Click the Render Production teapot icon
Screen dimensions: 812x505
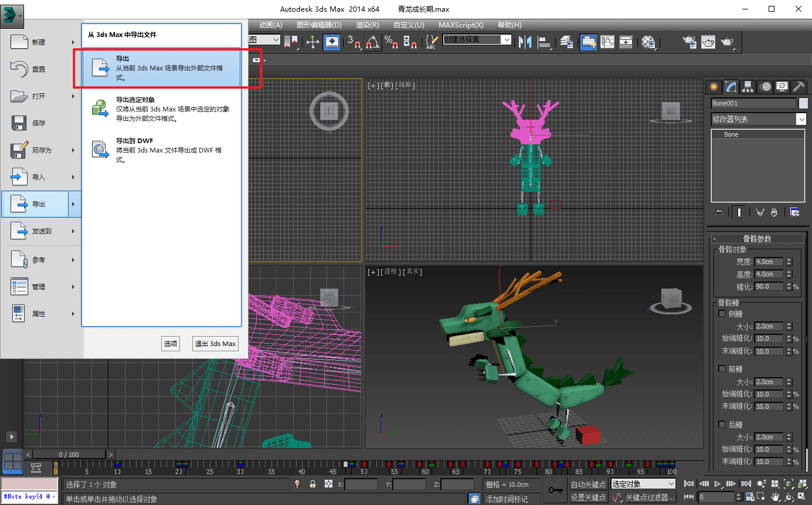(727, 42)
